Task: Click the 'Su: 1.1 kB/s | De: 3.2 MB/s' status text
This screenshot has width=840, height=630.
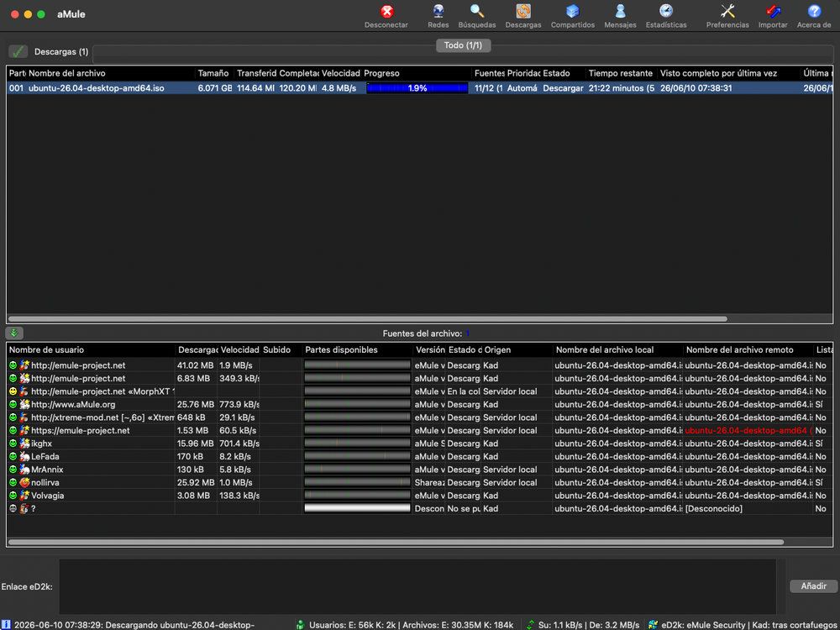Action: point(589,625)
